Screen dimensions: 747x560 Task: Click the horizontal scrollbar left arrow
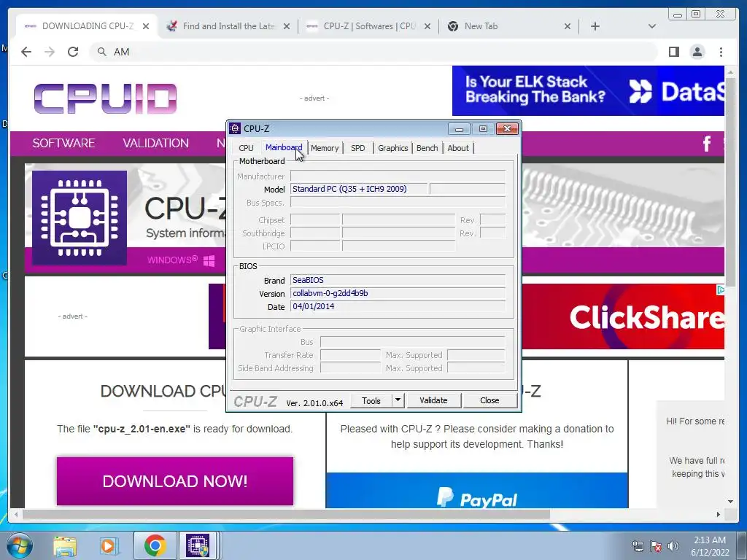[x=16, y=514]
